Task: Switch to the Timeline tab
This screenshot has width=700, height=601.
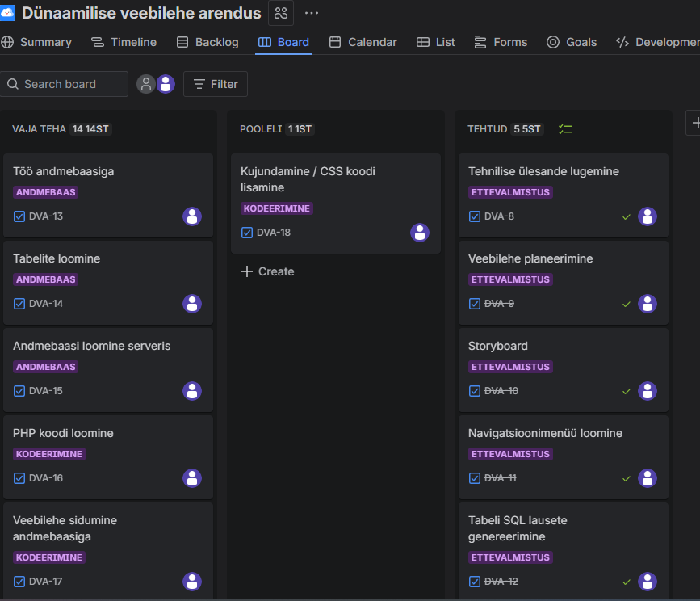Action: [x=124, y=42]
